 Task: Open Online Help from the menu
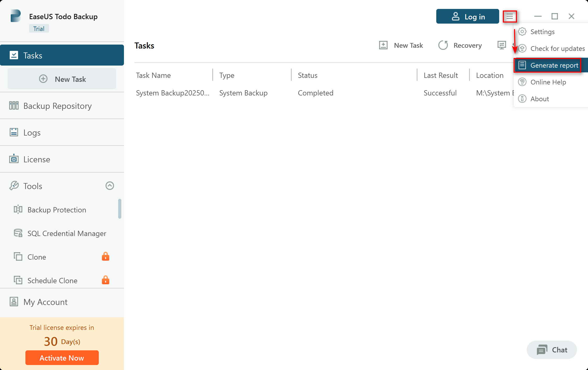[551, 82]
